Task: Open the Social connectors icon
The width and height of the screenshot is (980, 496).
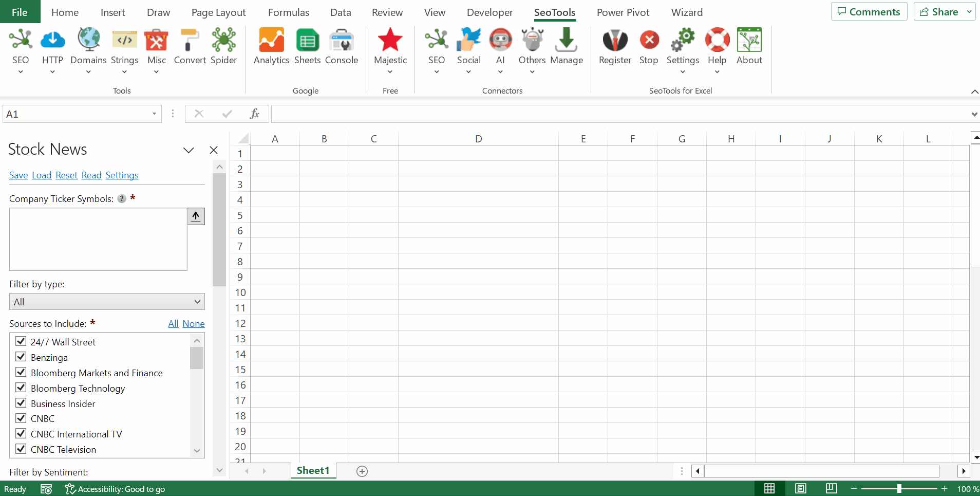Action: [469, 40]
